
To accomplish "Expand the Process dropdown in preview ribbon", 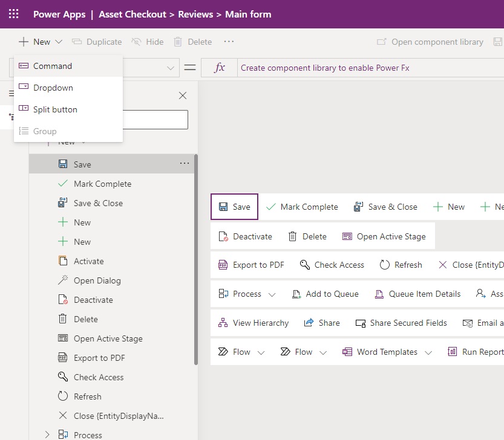I will click(x=272, y=294).
